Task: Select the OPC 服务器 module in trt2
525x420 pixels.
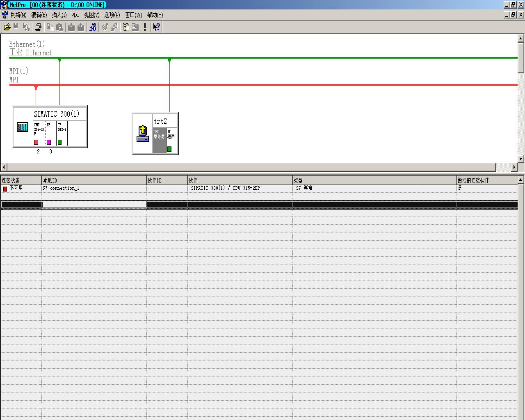Action: click(x=159, y=141)
